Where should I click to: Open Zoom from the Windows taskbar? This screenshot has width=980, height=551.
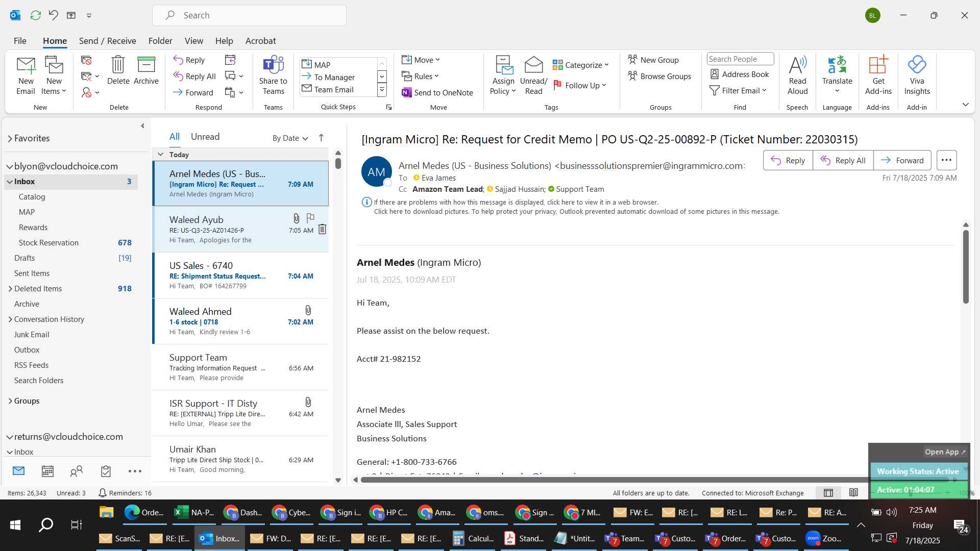[824, 538]
